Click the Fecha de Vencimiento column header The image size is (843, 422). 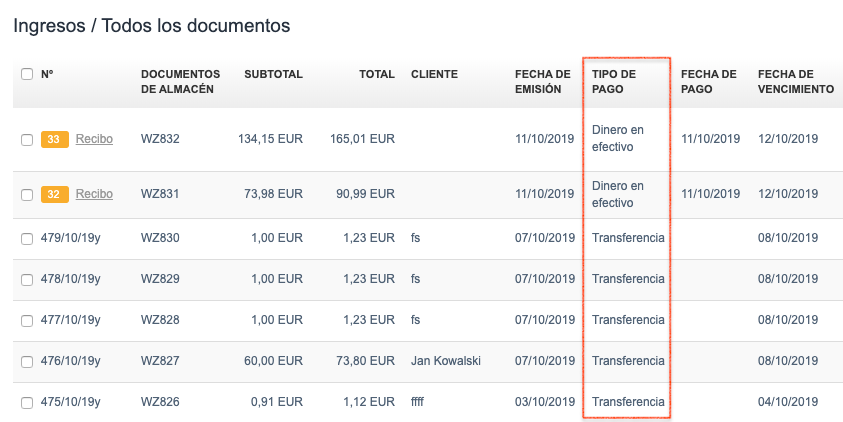pos(795,81)
